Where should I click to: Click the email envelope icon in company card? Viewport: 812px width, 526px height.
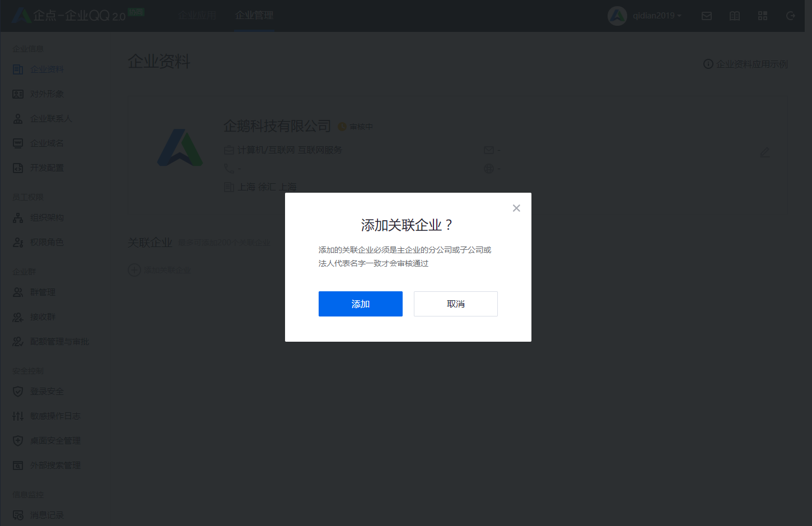click(489, 150)
